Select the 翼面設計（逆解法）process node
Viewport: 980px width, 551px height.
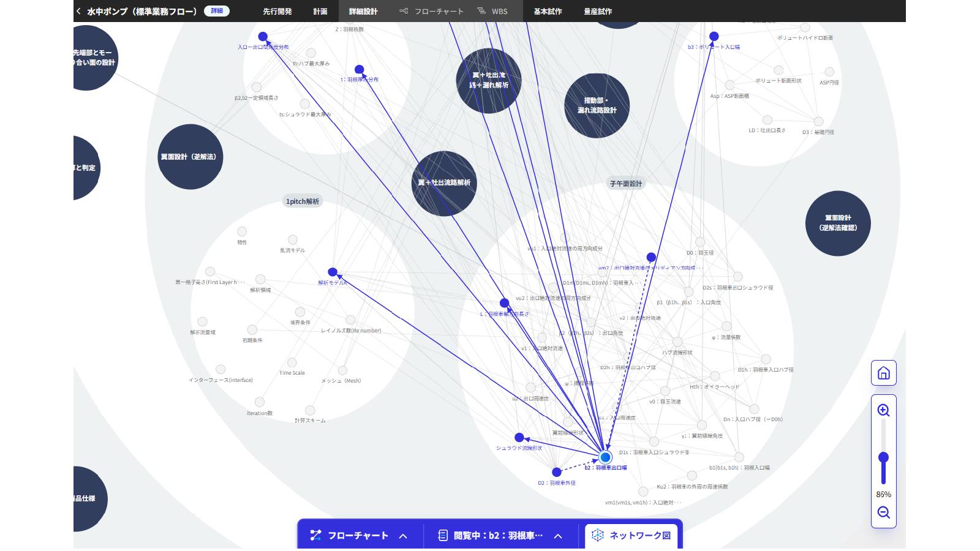coord(189,157)
